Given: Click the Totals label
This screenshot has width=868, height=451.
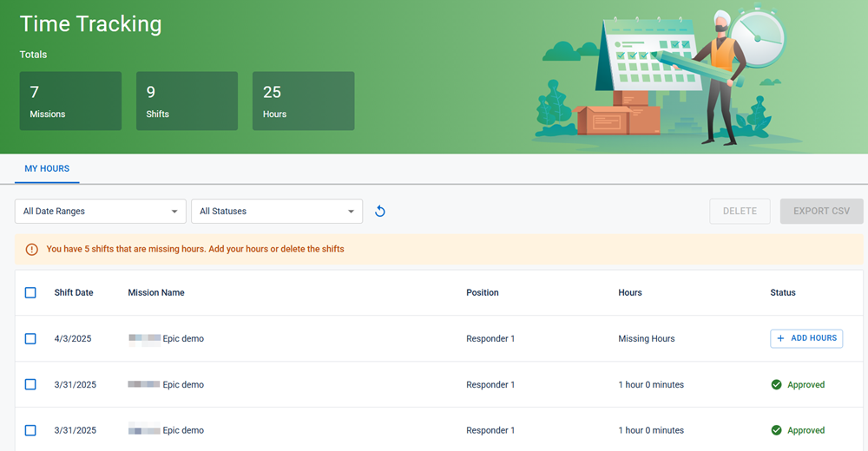Looking at the screenshot, I should pos(33,55).
